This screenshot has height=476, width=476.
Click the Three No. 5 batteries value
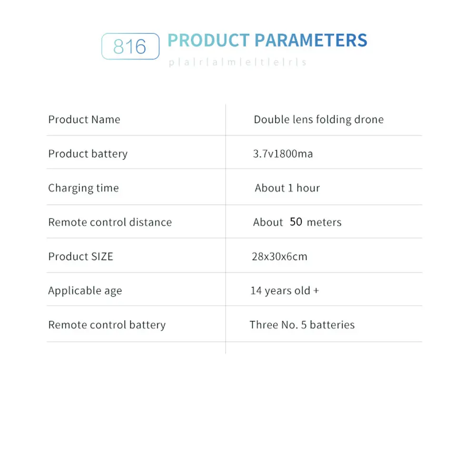[x=302, y=325]
